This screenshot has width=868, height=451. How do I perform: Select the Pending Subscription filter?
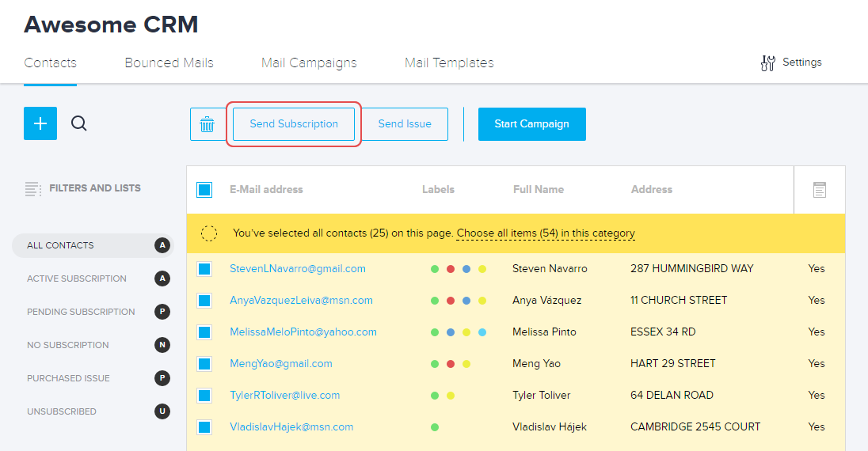(x=81, y=312)
